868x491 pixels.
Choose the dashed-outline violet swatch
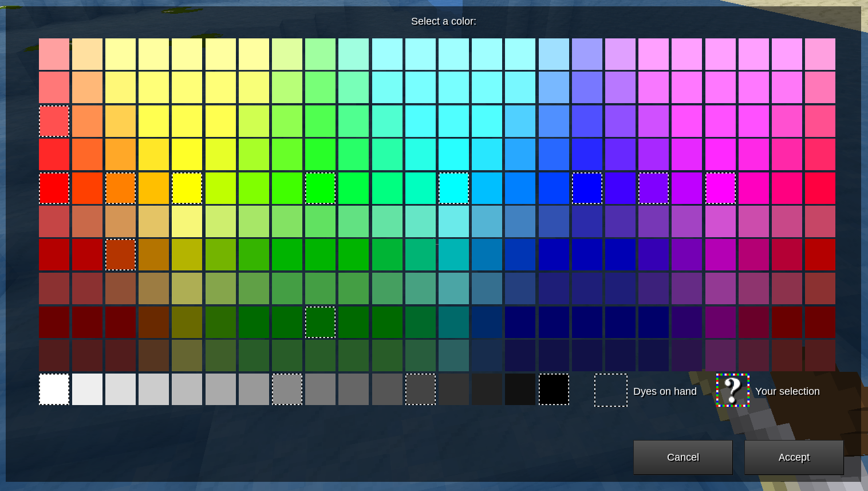pos(653,188)
